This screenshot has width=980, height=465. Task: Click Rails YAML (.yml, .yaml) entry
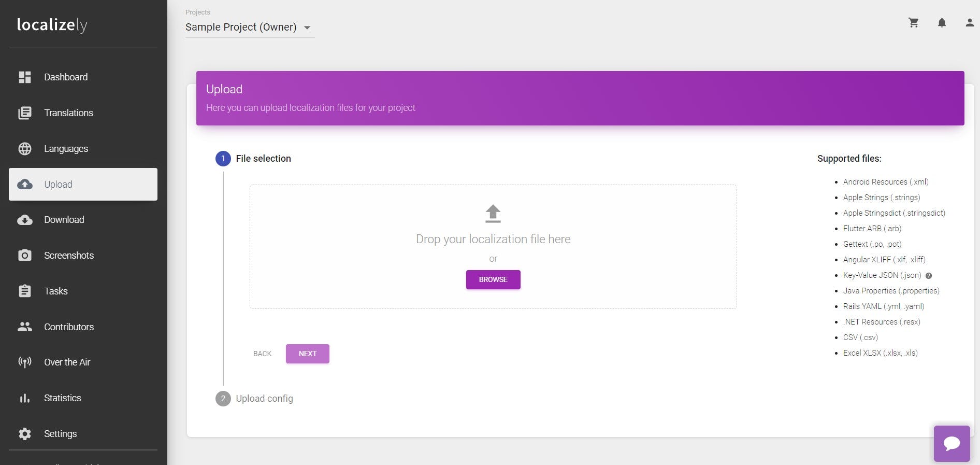coord(884,306)
